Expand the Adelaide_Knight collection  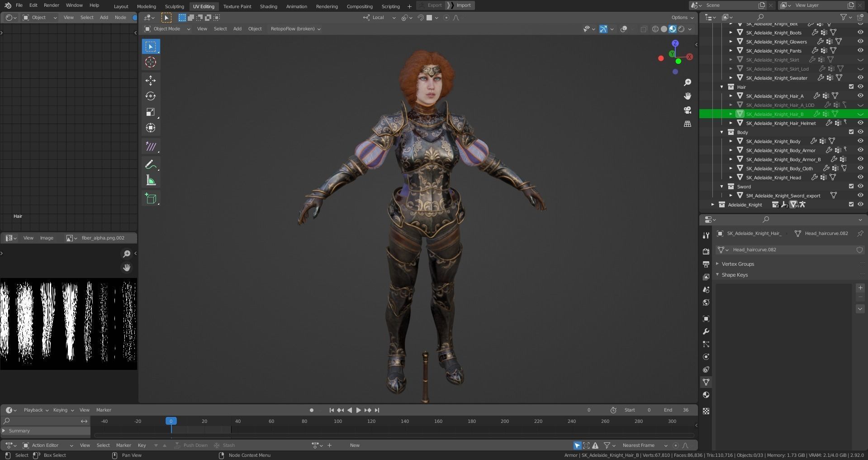(713, 205)
